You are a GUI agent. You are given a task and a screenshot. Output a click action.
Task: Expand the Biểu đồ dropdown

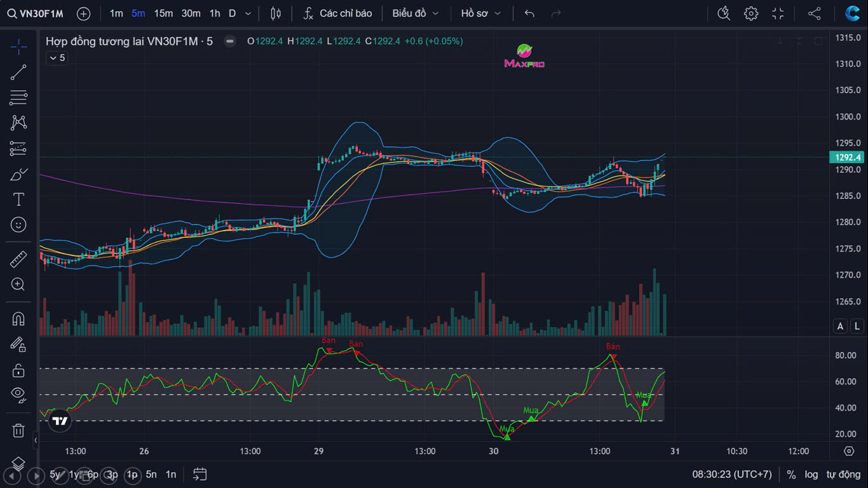pyautogui.click(x=416, y=13)
